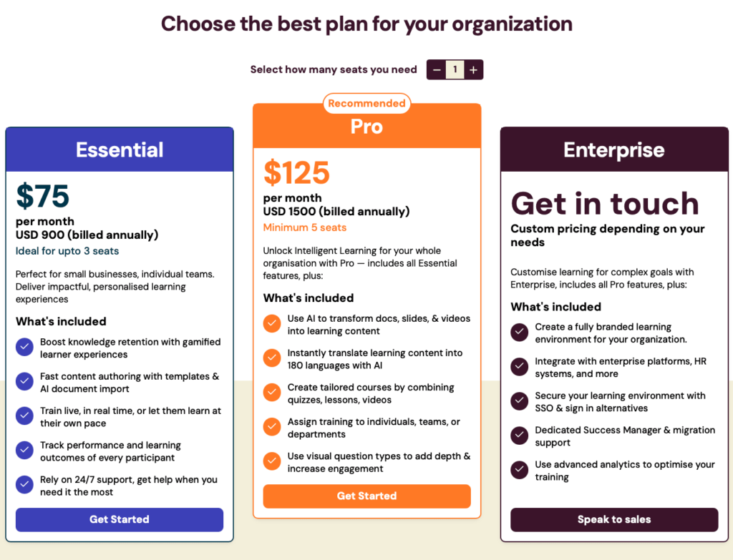
Task: Click checkmark beside Fast content authoring
Action: tap(24, 382)
